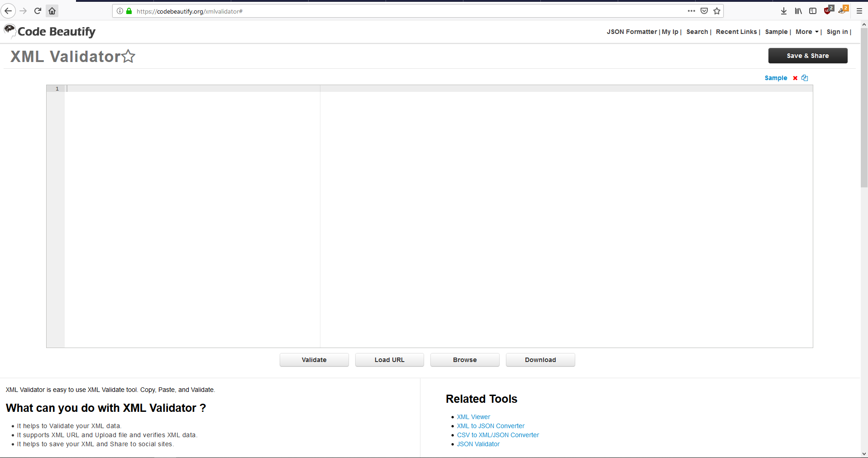Open Recent Links in the top navigation
The width and height of the screenshot is (868, 458).
coord(736,32)
